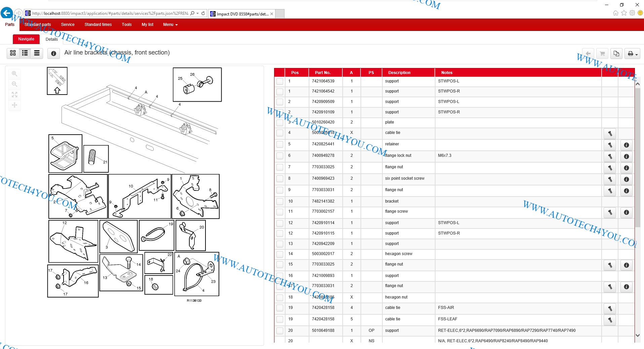Viewport: 644px width, 349px height.
Task: Open the My list link
Action: (147, 25)
